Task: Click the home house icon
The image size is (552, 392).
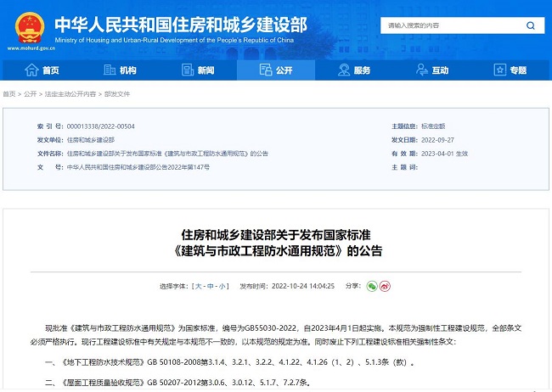Action: pyautogui.click(x=31, y=70)
